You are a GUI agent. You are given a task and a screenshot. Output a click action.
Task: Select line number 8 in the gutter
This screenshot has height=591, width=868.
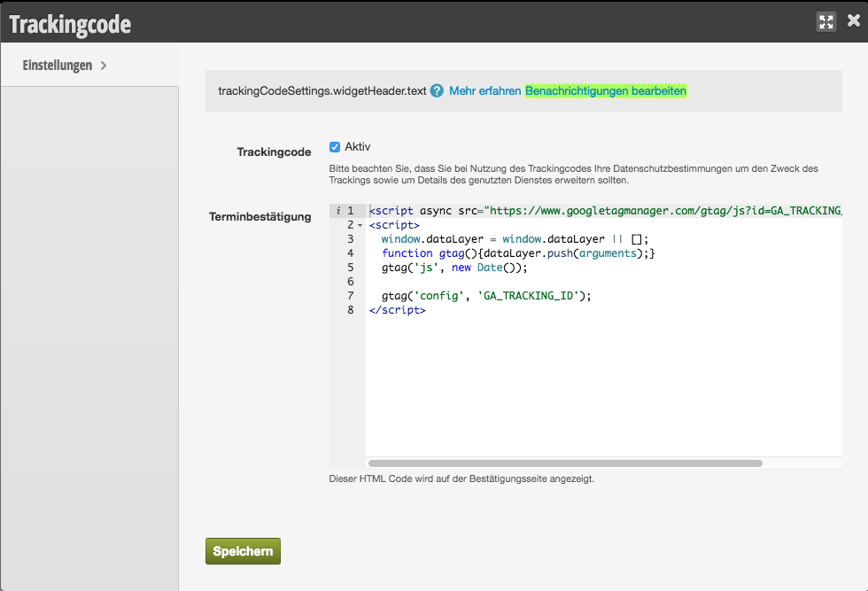tap(350, 309)
